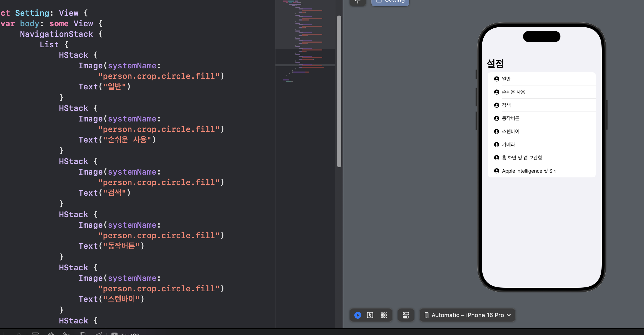
Task: Switch to Selectable preview mode
Action: tap(370, 315)
